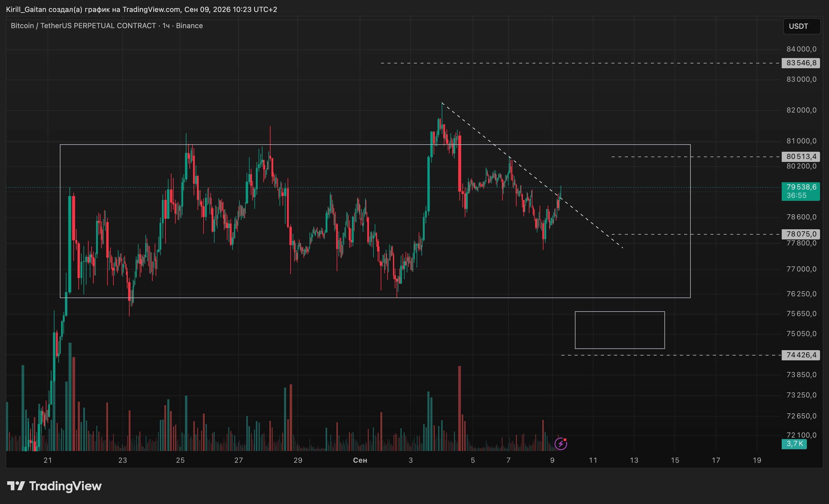The width and height of the screenshot is (829, 504).
Task: Click the tall red volume bar near date 5
Action: 459,408
